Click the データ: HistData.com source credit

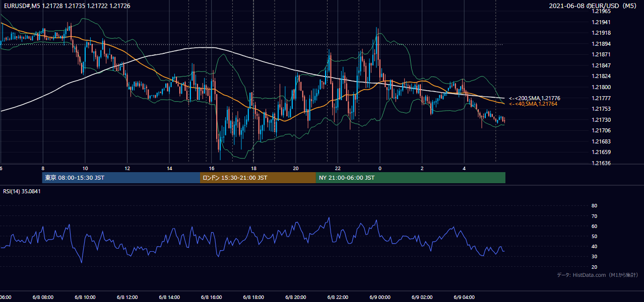pyautogui.click(x=598, y=275)
